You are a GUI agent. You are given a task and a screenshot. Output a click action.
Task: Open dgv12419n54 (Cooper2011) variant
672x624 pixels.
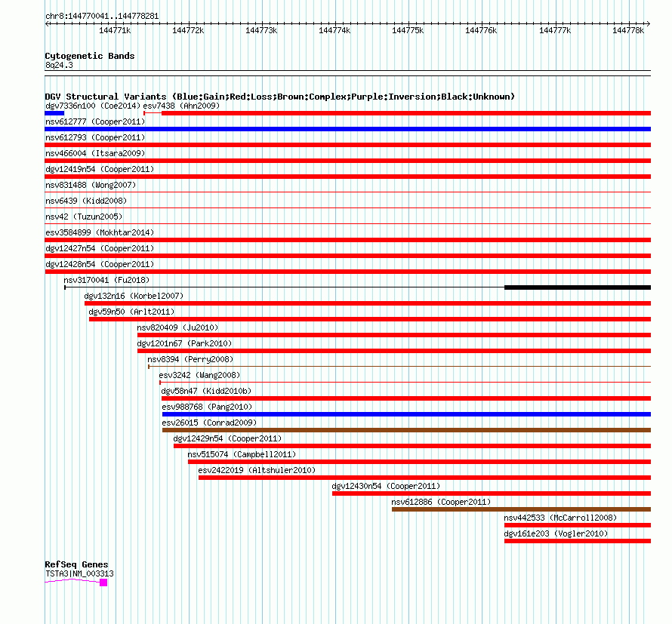[x=100, y=169]
